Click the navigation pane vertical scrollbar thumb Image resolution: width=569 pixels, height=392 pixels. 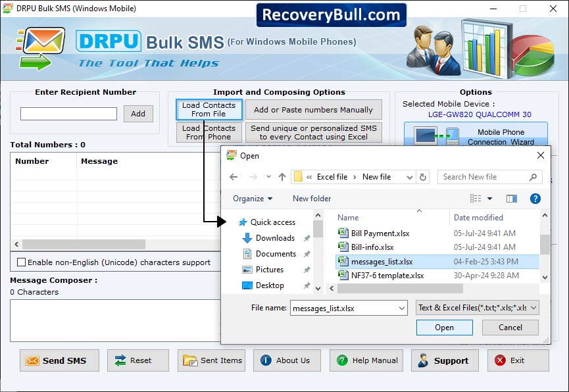318,229
